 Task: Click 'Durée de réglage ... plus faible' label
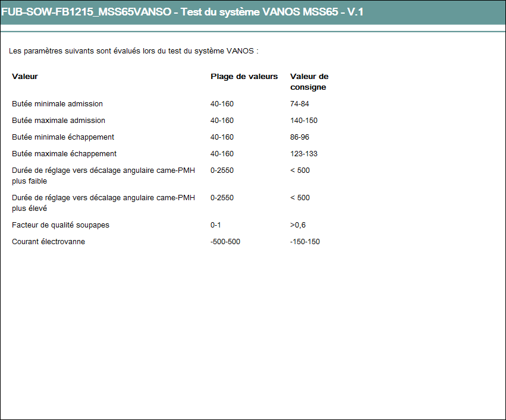tap(103, 176)
